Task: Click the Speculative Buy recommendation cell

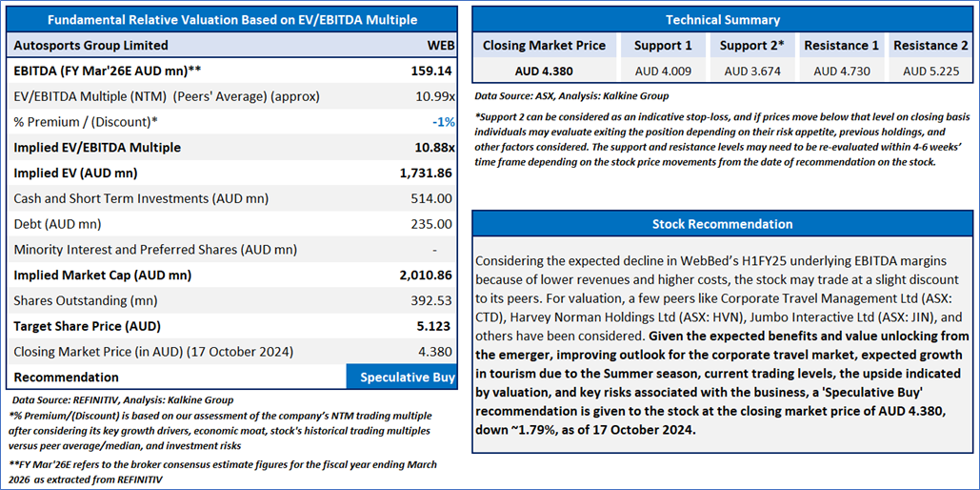Action: [x=402, y=378]
